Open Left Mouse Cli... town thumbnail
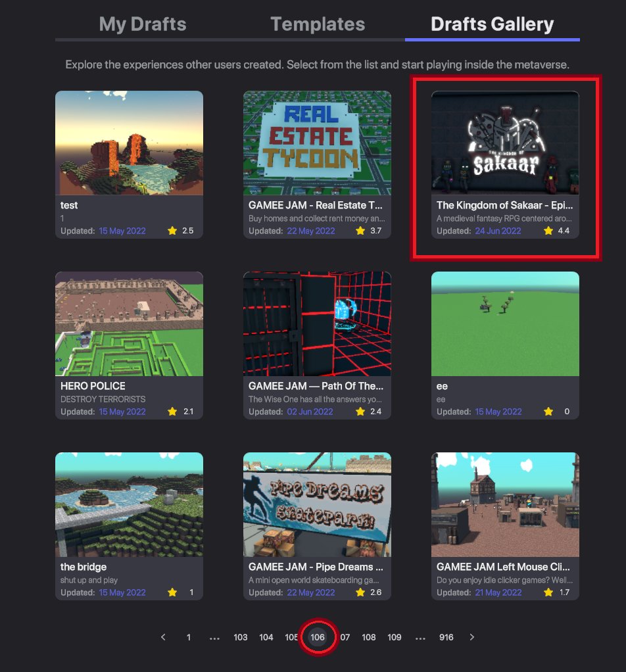This screenshot has width=626, height=672. pyautogui.click(x=505, y=504)
